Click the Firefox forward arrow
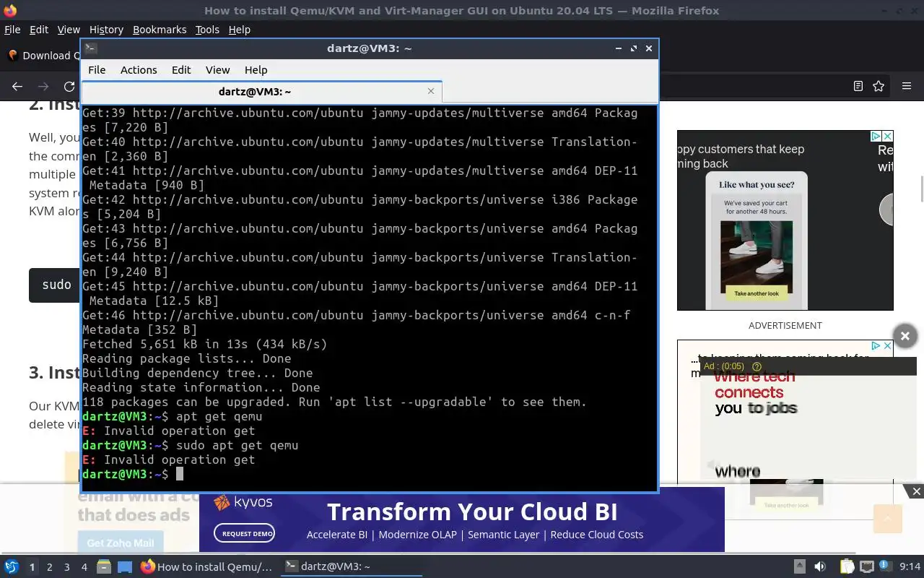 pos(43,87)
